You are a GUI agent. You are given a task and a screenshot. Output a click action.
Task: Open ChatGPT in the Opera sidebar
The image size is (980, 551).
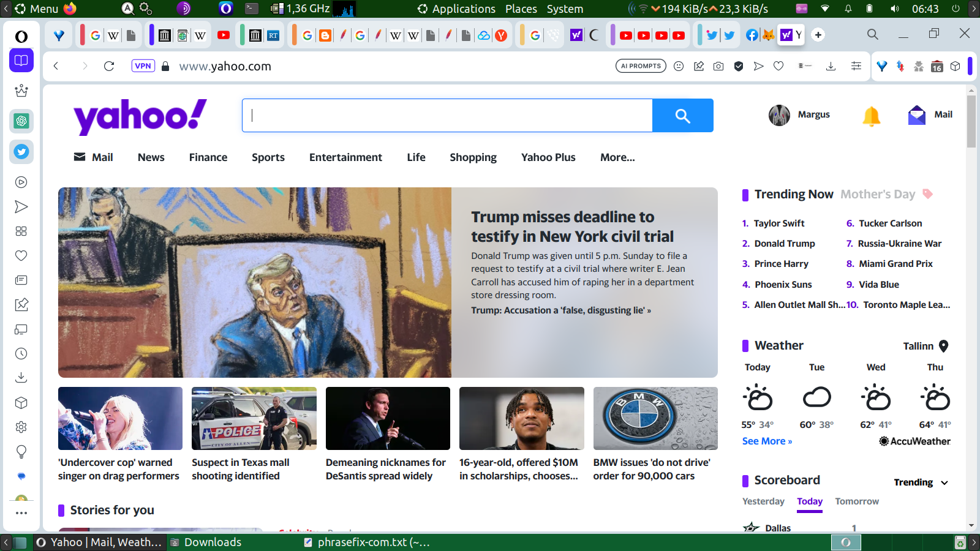(21, 121)
